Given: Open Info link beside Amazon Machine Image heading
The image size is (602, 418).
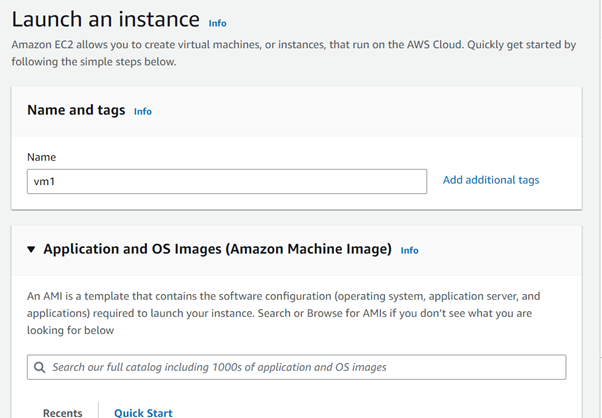Looking at the screenshot, I should click(x=409, y=250).
